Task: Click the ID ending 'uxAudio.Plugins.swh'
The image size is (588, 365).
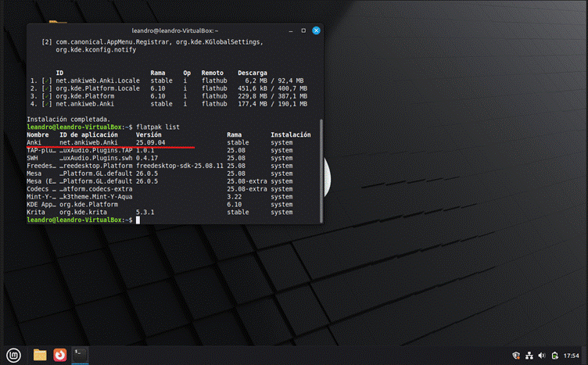Action: click(96, 158)
